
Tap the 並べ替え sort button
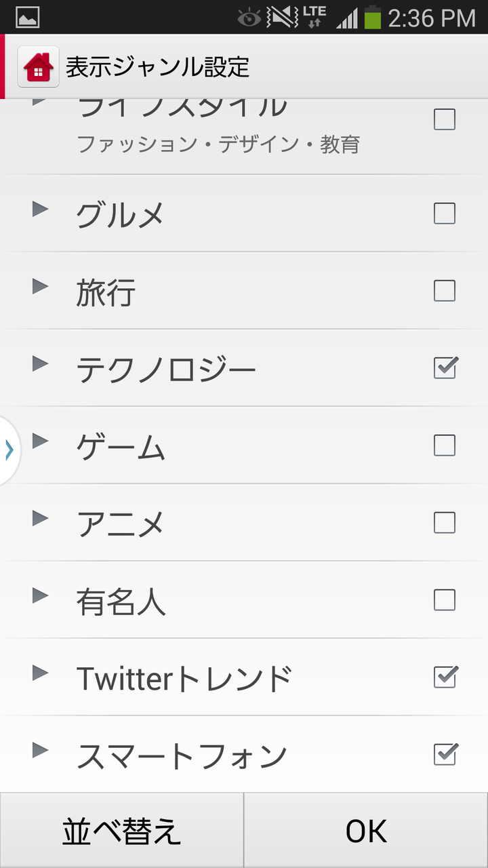point(122,831)
